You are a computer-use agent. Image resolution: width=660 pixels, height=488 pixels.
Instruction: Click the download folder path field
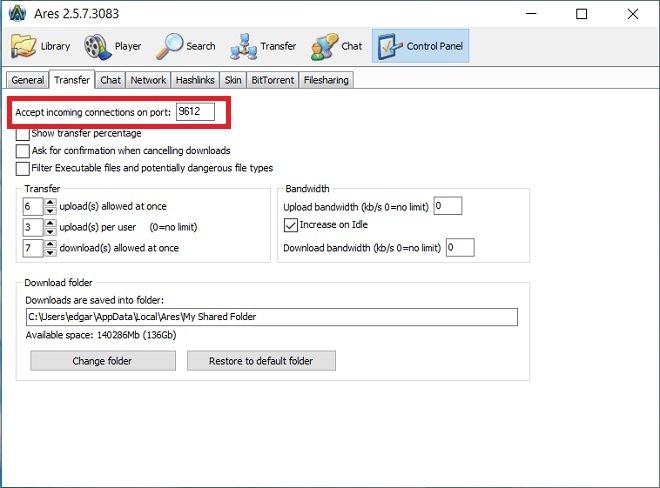tap(271, 317)
